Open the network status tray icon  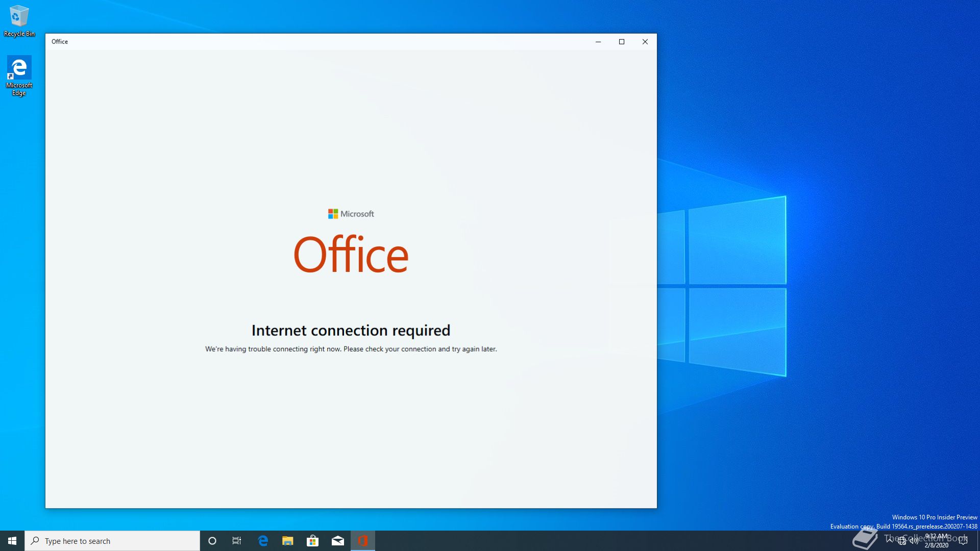tap(902, 541)
